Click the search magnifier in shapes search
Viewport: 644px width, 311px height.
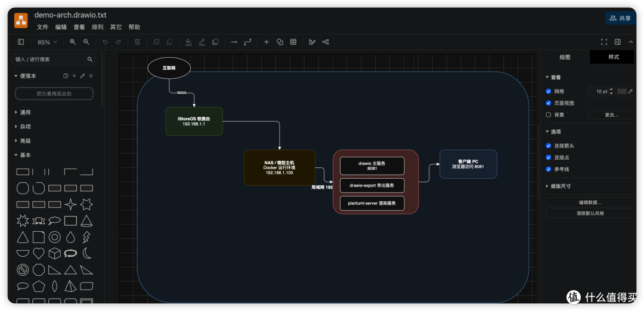(90, 60)
